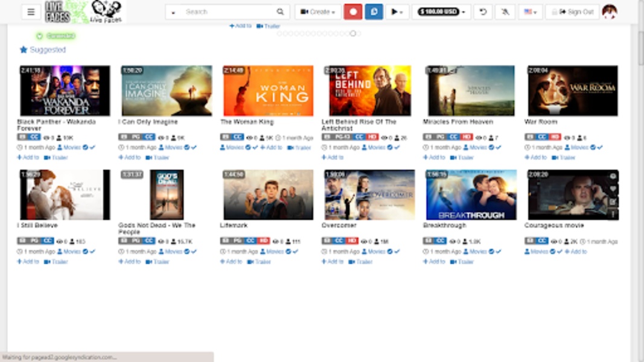Click verified badge on Overcomer channel

click(390, 251)
